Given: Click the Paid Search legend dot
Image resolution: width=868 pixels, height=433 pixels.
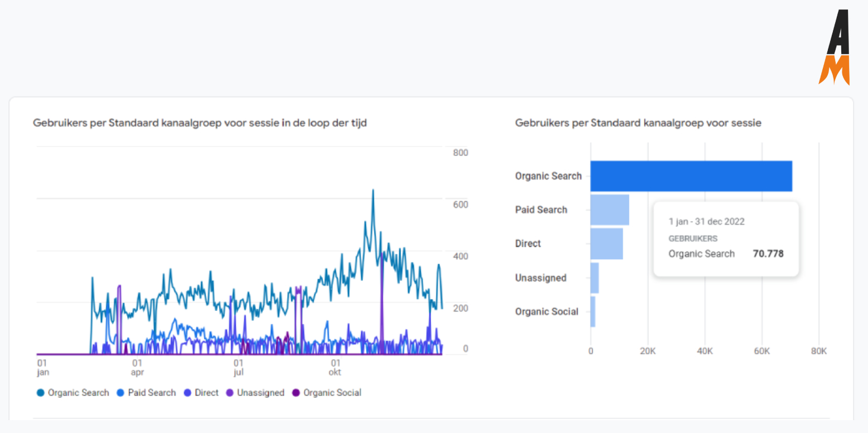Looking at the screenshot, I should pyautogui.click(x=121, y=393).
